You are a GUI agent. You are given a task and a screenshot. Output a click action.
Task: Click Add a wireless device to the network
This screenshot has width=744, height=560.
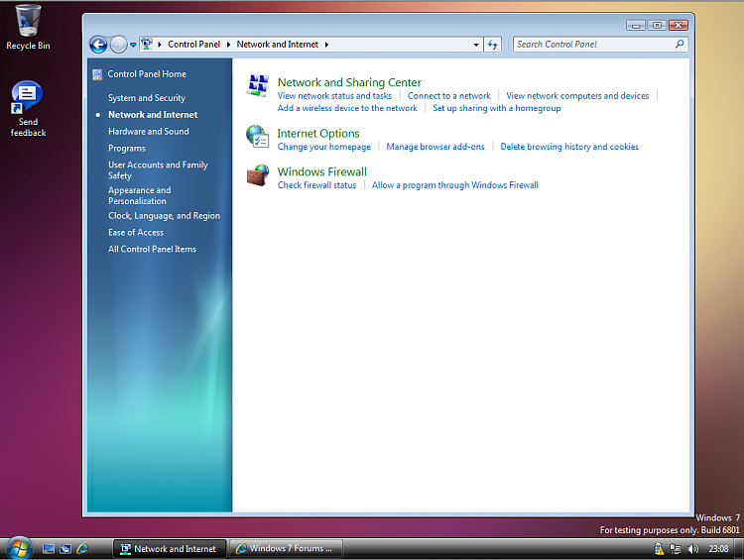[347, 108]
